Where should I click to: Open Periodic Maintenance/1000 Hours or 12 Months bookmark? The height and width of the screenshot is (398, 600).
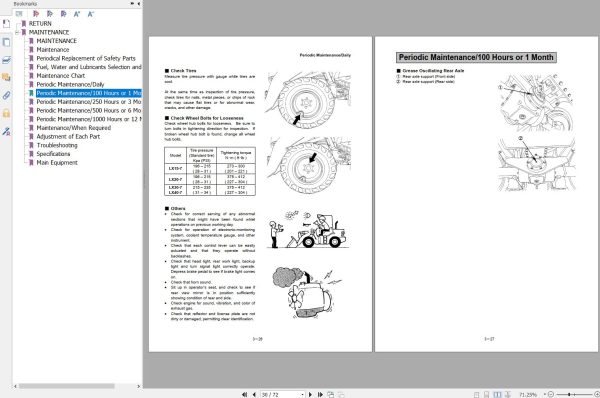point(89,119)
